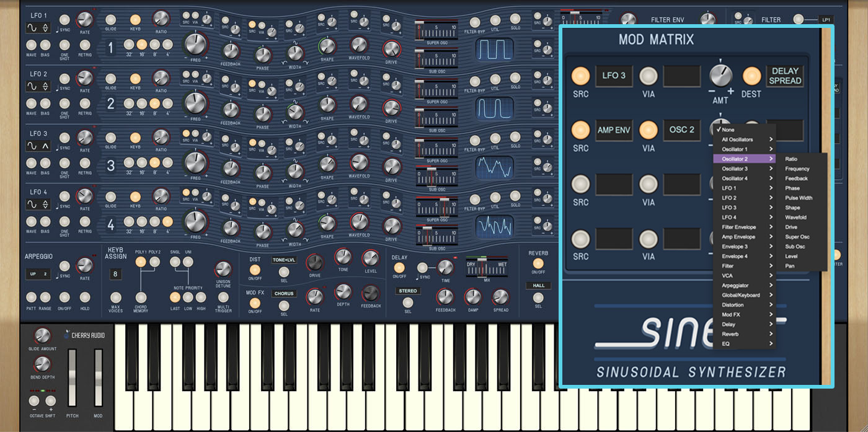Solo oscillator 1
The width and height of the screenshot is (868, 432).
515,19
